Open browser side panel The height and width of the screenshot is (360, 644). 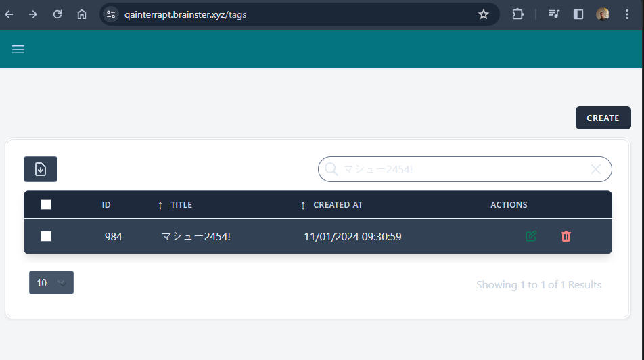(x=578, y=14)
